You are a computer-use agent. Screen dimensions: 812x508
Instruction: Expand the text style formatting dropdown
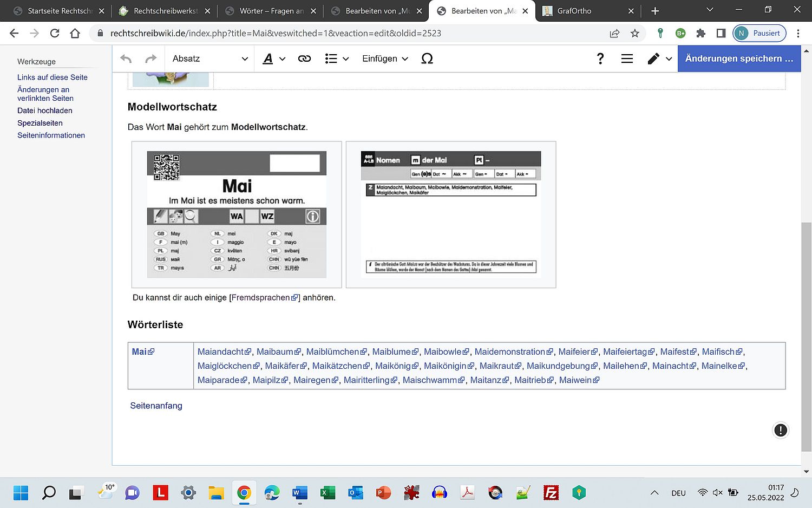[x=274, y=58]
